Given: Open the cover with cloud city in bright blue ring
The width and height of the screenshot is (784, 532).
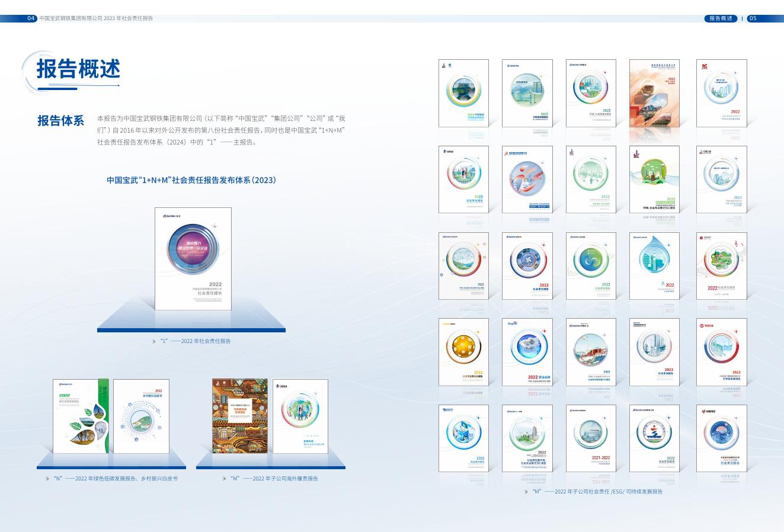Looking at the screenshot, I should (527, 352).
